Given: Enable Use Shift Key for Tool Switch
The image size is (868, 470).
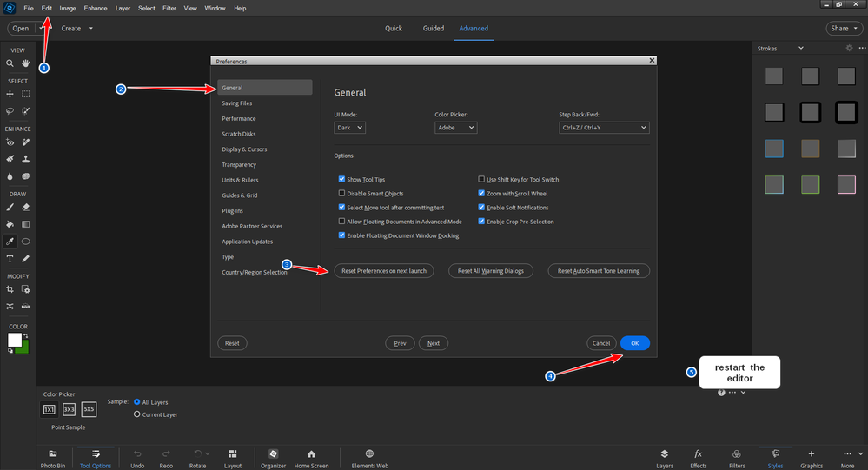Looking at the screenshot, I should tap(481, 179).
